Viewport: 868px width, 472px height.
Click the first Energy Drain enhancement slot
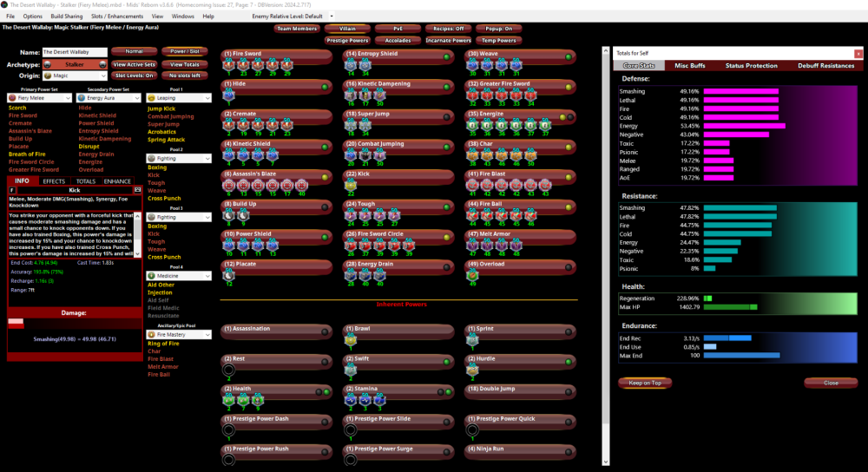coord(351,275)
